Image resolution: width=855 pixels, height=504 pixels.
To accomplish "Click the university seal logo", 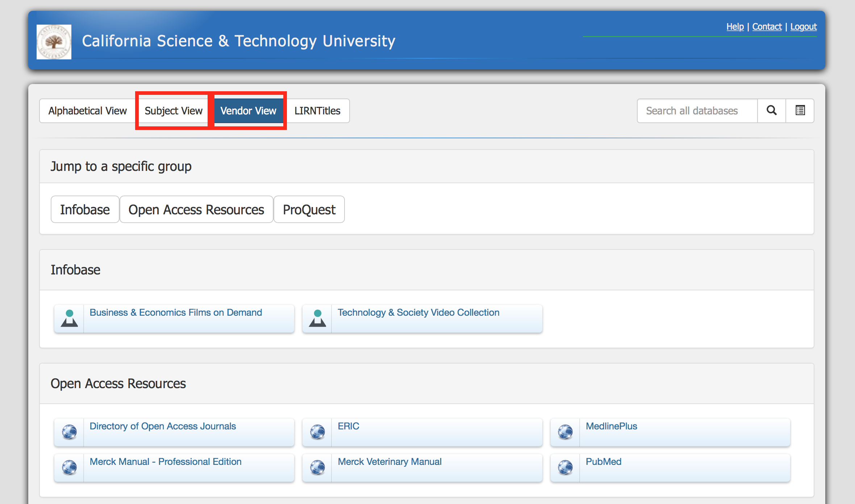I will click(x=54, y=42).
